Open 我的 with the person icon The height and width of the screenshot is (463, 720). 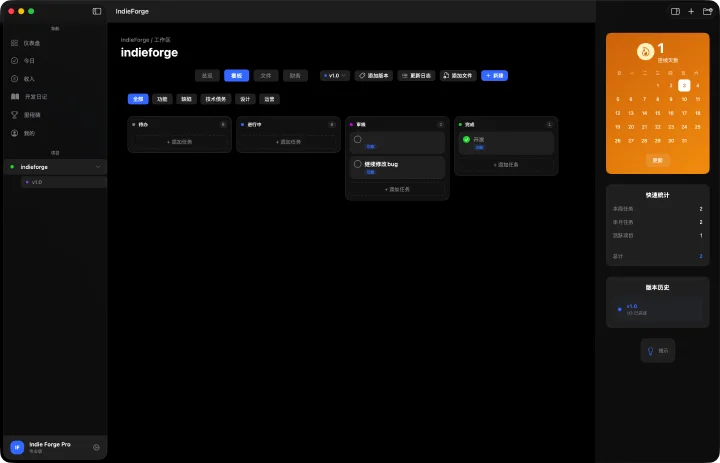click(14, 133)
